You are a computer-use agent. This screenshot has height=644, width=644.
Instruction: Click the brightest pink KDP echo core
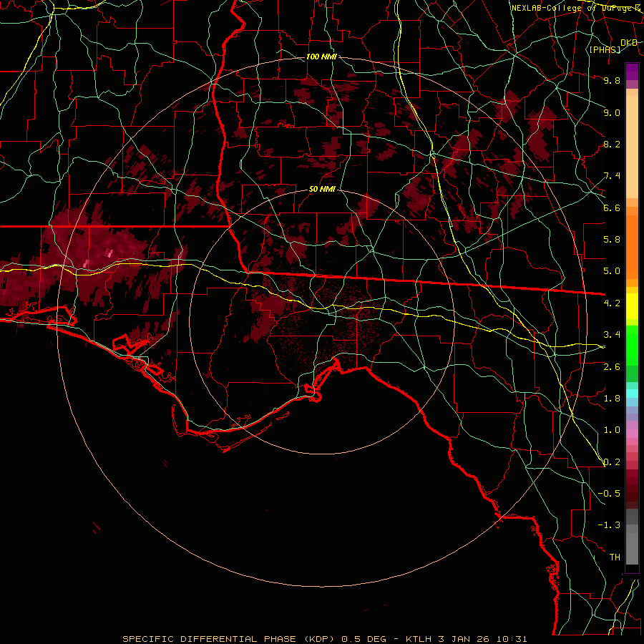click(109, 253)
